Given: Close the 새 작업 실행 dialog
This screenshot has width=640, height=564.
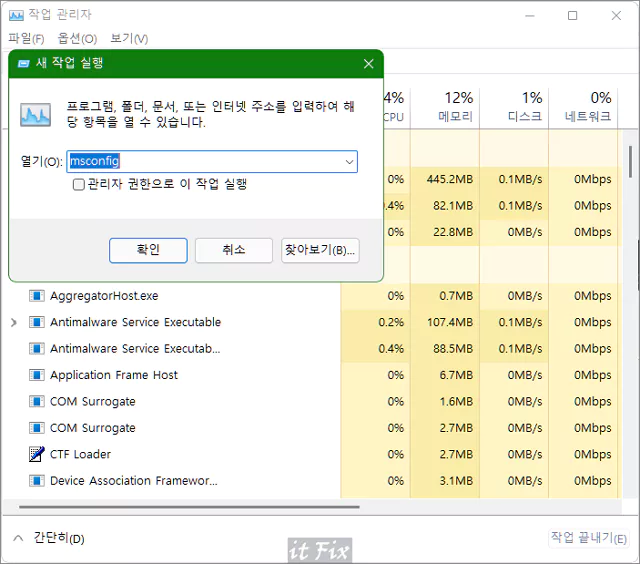Looking at the screenshot, I should pos(369,64).
